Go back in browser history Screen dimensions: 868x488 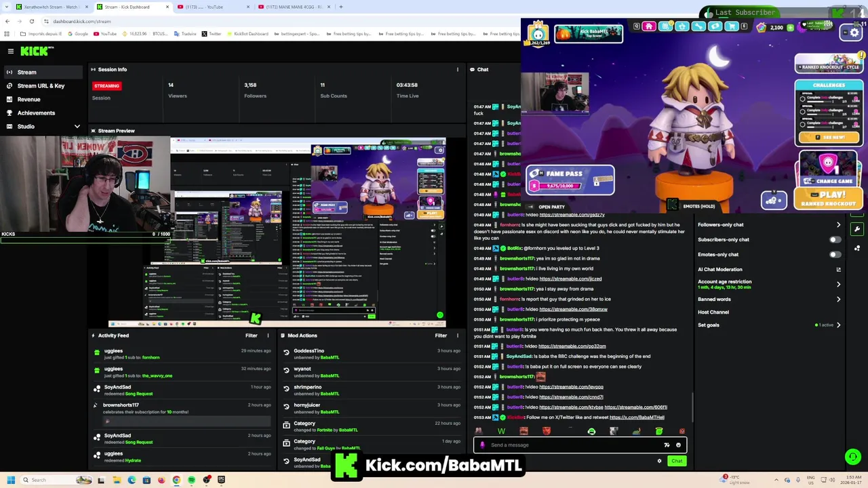pyautogui.click(x=7, y=21)
